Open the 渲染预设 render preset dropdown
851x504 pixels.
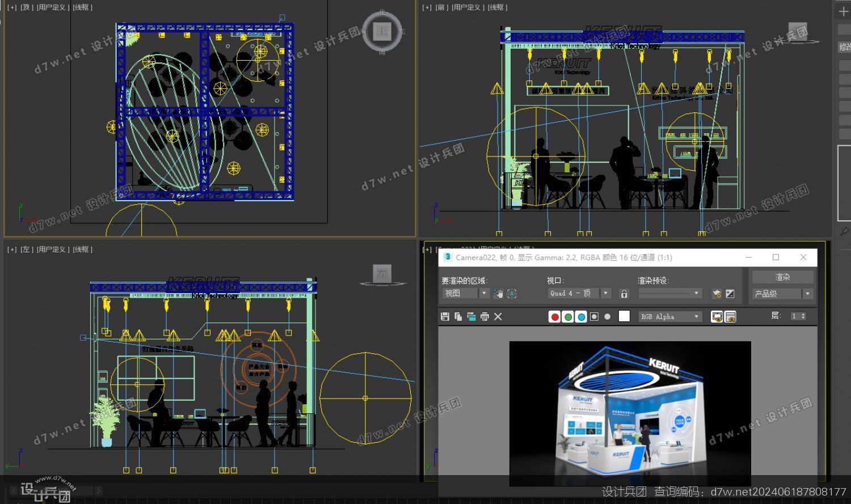(x=670, y=293)
